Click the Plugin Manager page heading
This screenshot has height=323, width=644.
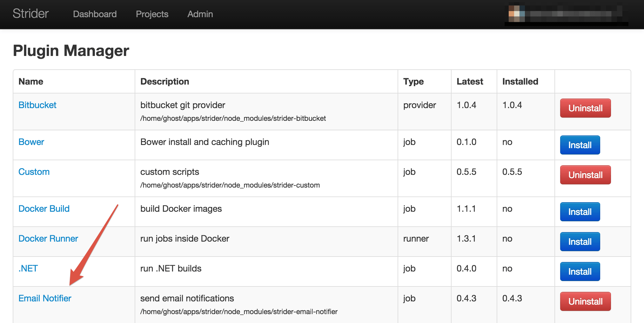click(71, 51)
